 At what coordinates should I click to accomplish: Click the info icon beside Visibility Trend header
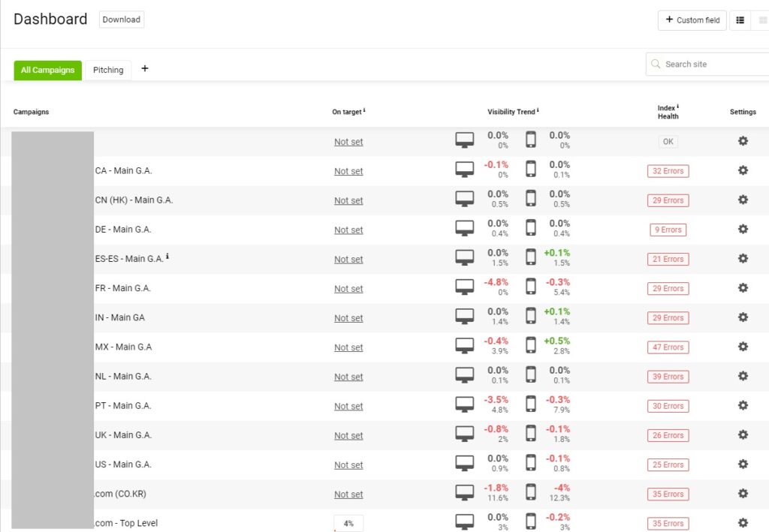click(x=538, y=110)
